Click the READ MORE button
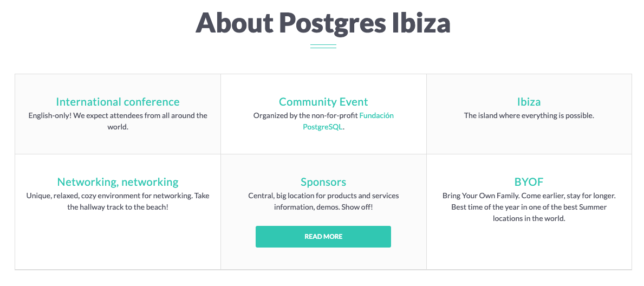This screenshot has width=644, height=286. pos(323,237)
